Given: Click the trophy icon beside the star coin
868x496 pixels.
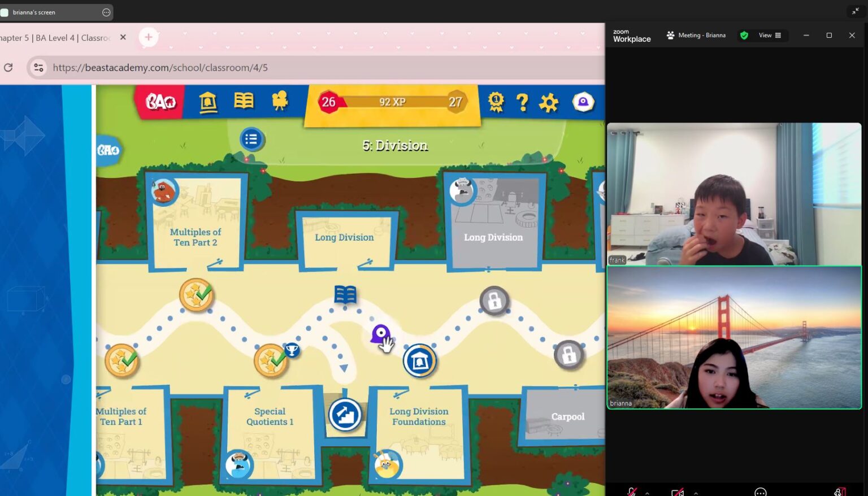Looking at the screenshot, I should (292, 350).
